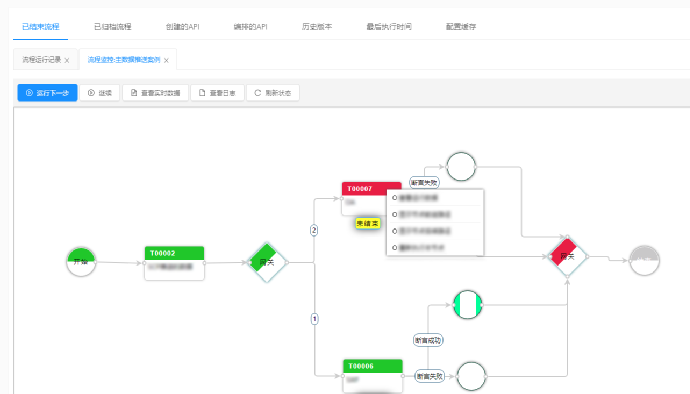The image size is (690, 394).
Task: Click the 继续 button
Action: click(x=100, y=93)
